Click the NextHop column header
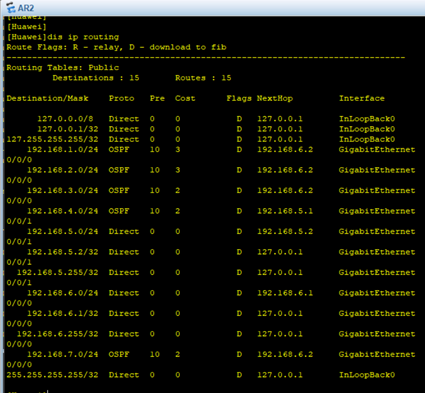Image resolution: width=425 pixels, height=393 pixels. tap(275, 98)
